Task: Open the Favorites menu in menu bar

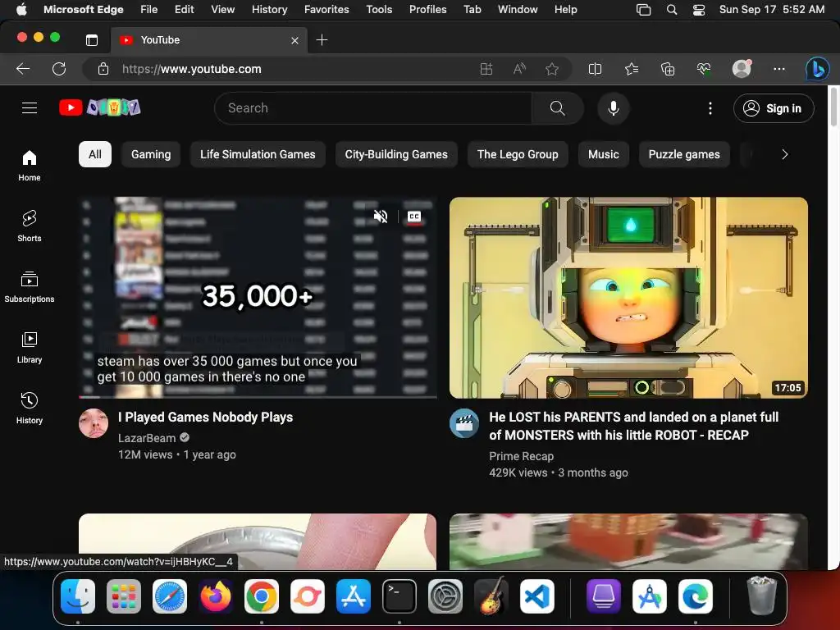Action: tap(326, 9)
